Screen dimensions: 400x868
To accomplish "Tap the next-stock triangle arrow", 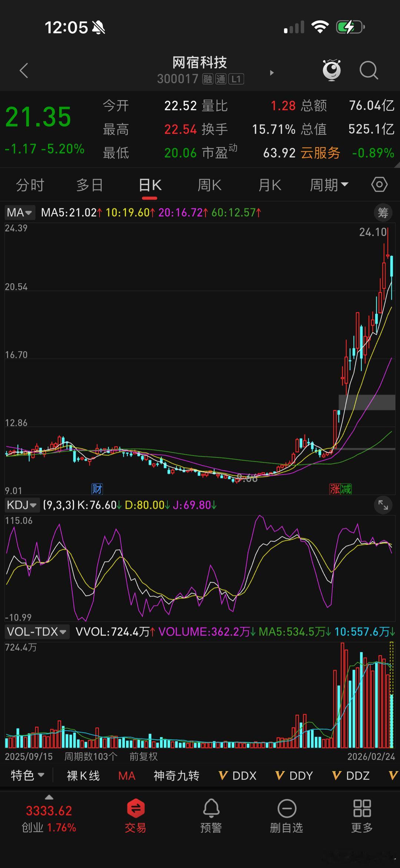I will [x=272, y=73].
